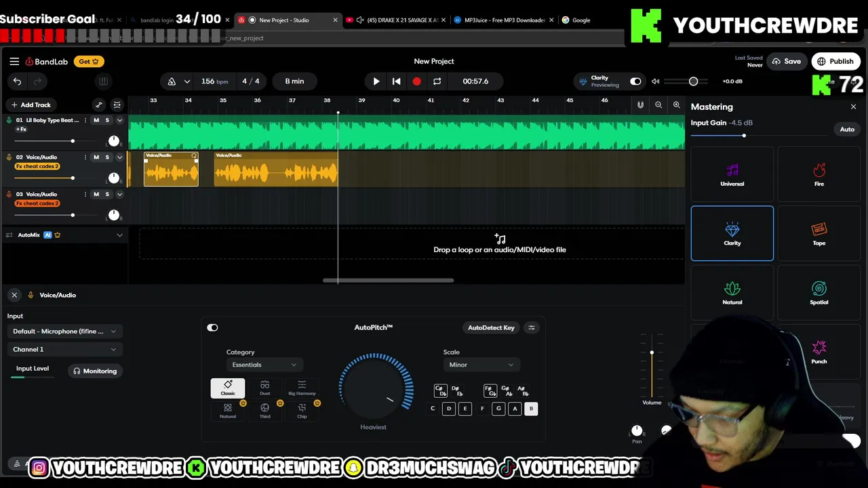This screenshot has width=868, height=488.
Task: Open the microphone input device dropdown
Action: [64, 331]
